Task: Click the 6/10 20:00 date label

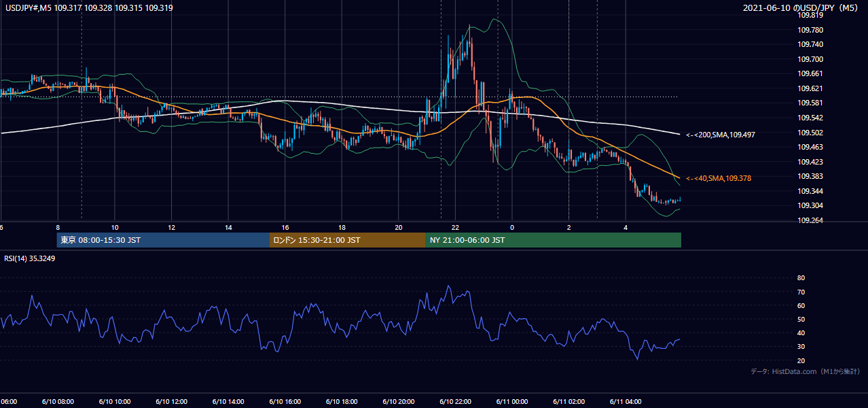Action: click(399, 401)
